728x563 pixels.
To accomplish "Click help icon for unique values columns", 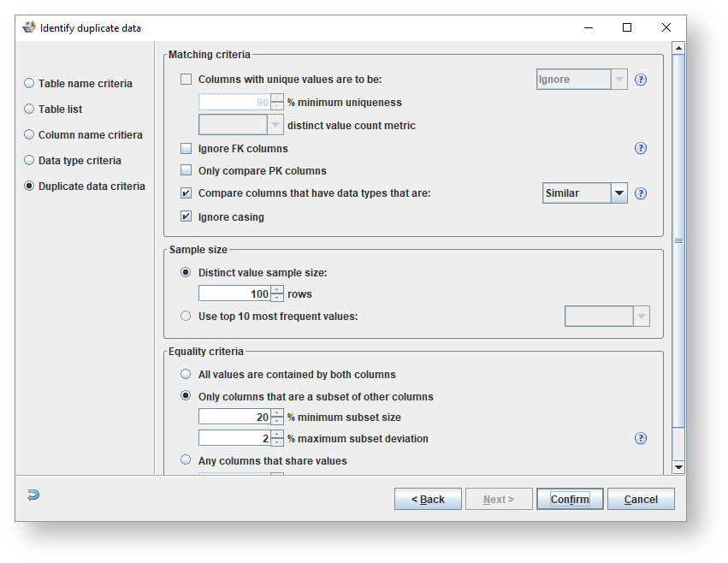I will tap(640, 80).
